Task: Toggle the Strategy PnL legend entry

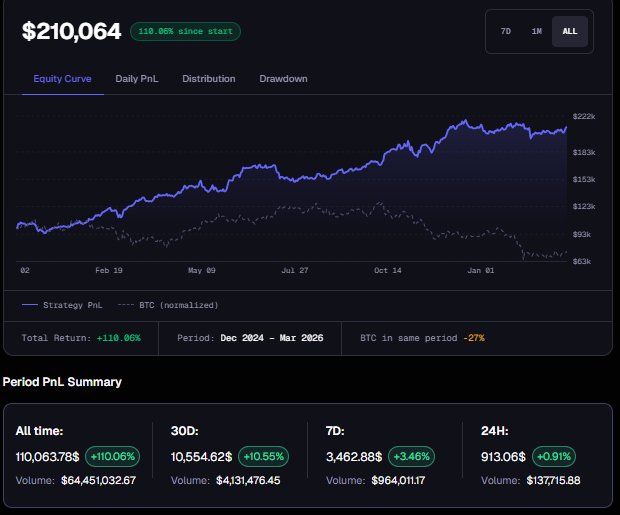Action: [62, 305]
